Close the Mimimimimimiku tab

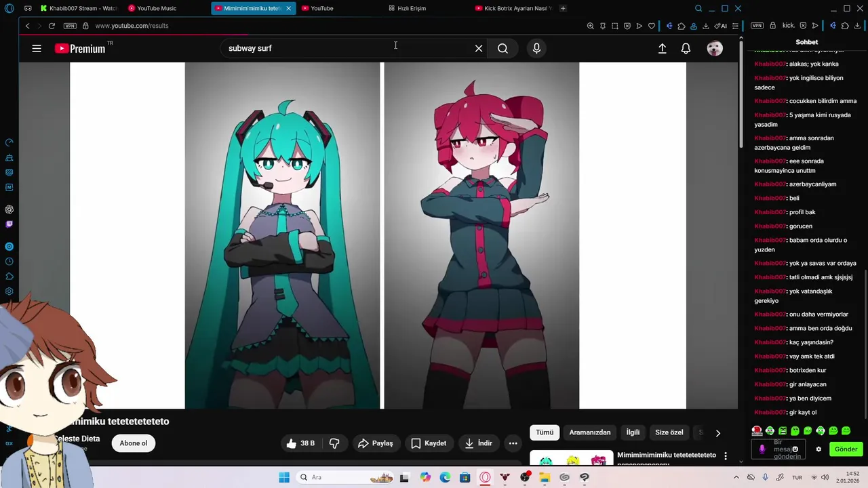289,8
